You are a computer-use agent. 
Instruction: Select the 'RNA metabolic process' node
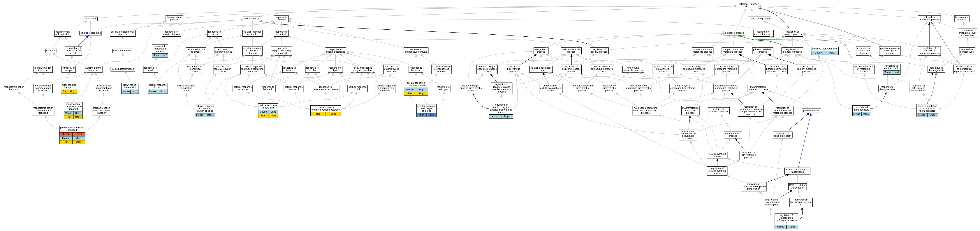[733, 134]
